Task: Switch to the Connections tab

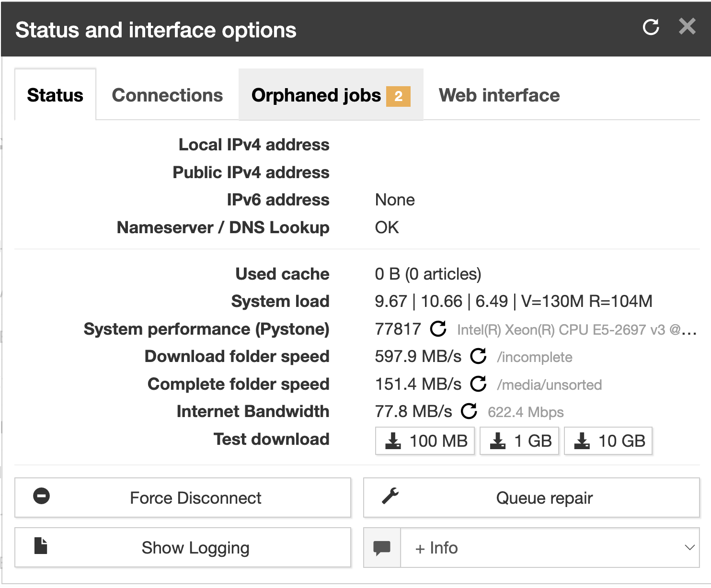Action: [x=167, y=95]
